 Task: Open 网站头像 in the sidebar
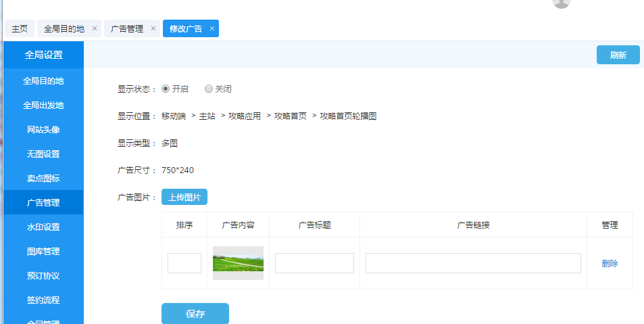tap(43, 129)
